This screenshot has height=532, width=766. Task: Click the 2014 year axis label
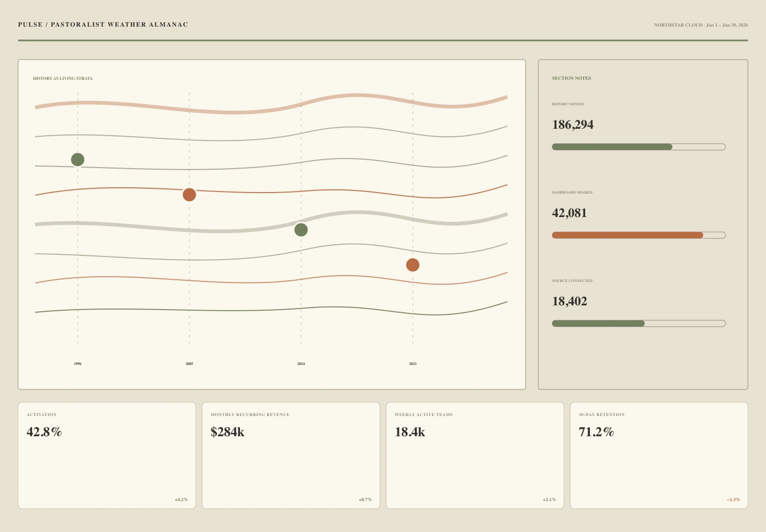click(x=301, y=364)
